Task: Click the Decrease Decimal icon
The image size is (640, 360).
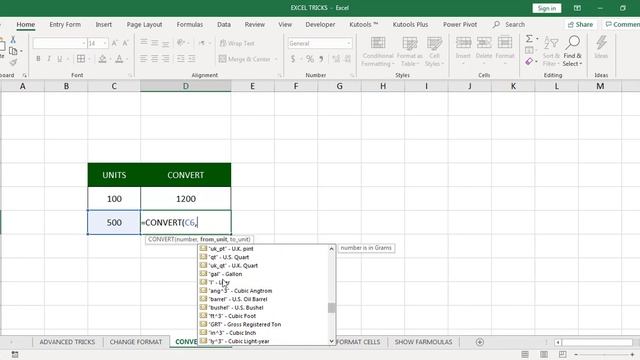Action: (x=348, y=59)
